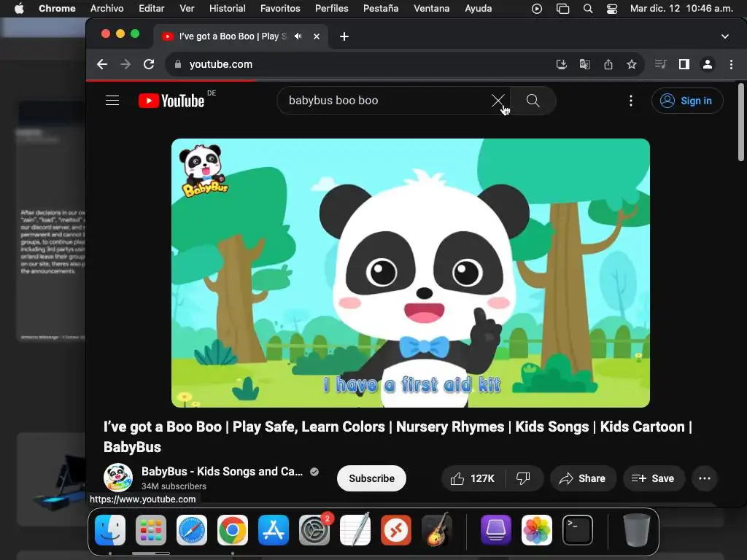Subscribe to the BabyBus channel
The height and width of the screenshot is (560, 747).
[x=371, y=478]
